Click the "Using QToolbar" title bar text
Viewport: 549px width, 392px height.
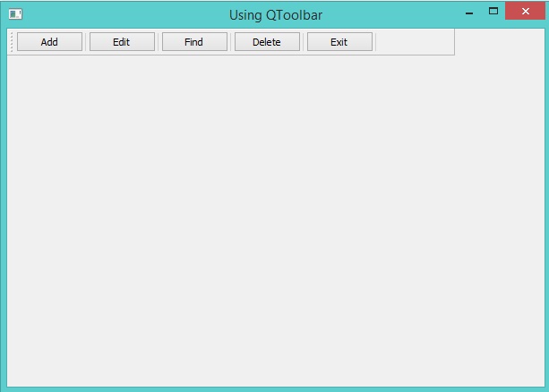pos(275,15)
